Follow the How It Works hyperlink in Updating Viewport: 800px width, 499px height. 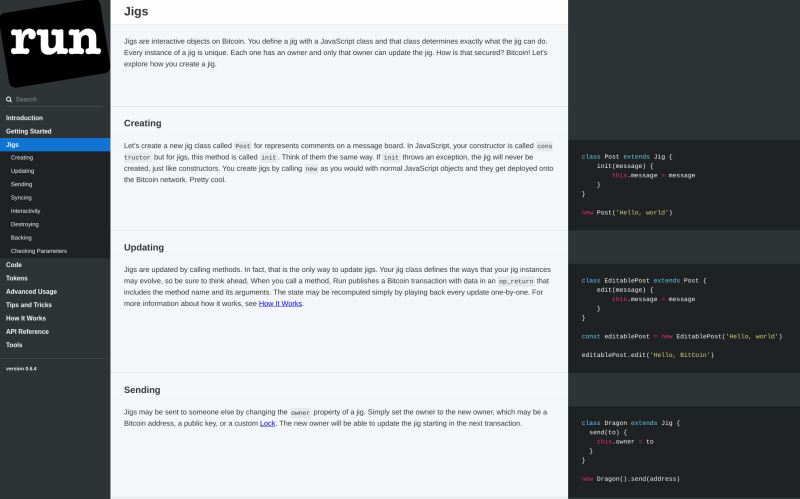point(280,304)
